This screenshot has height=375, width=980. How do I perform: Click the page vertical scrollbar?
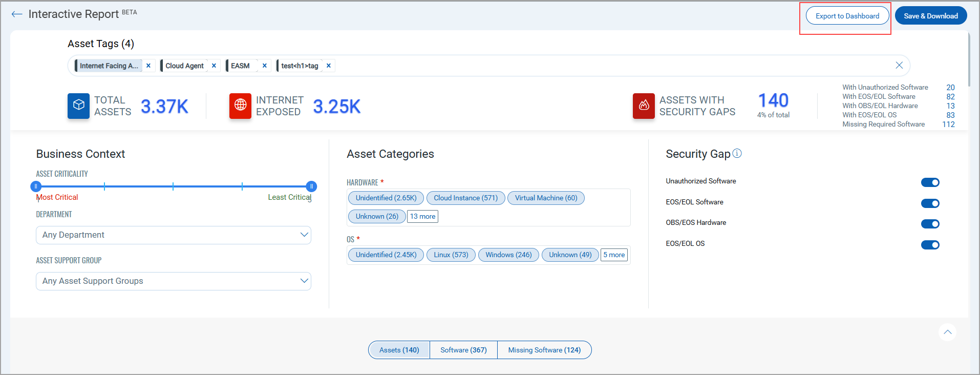(x=969, y=59)
